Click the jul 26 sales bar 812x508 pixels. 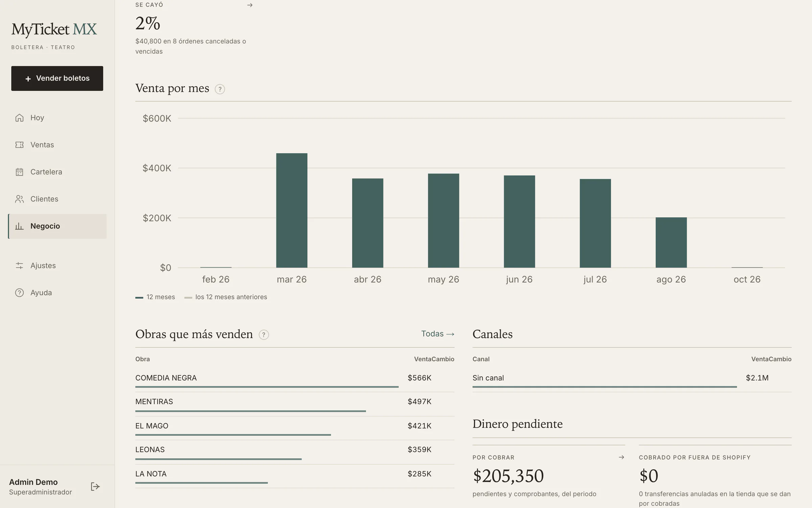point(595,223)
